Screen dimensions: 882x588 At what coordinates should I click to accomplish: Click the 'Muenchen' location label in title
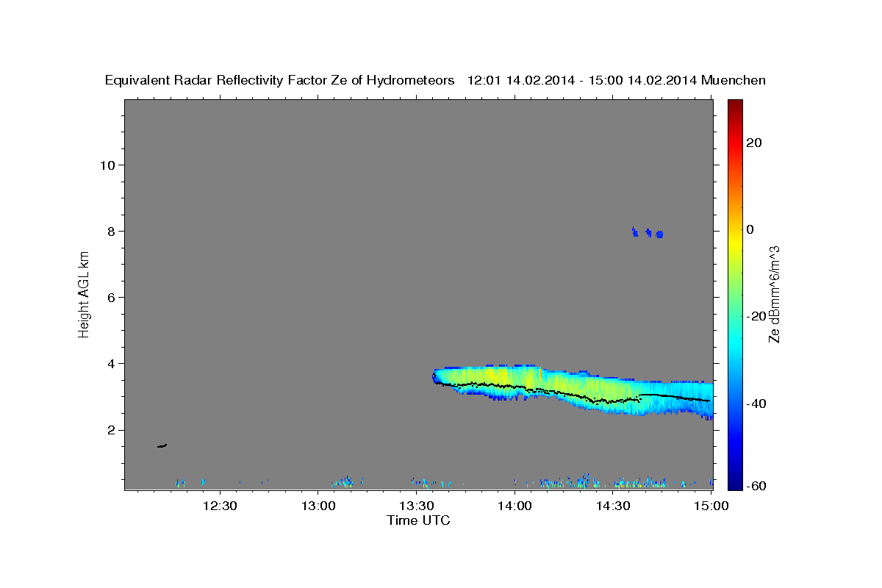[734, 81]
